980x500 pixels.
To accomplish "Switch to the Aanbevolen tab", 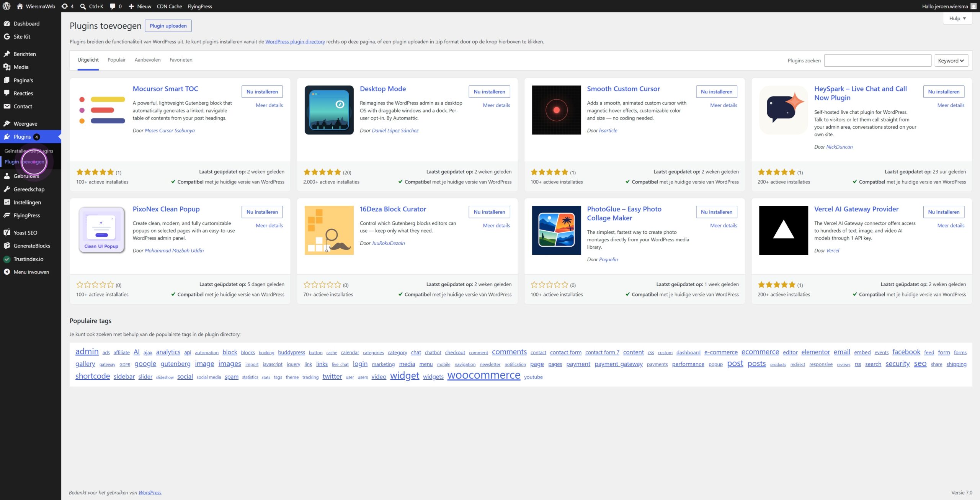I will click(147, 60).
